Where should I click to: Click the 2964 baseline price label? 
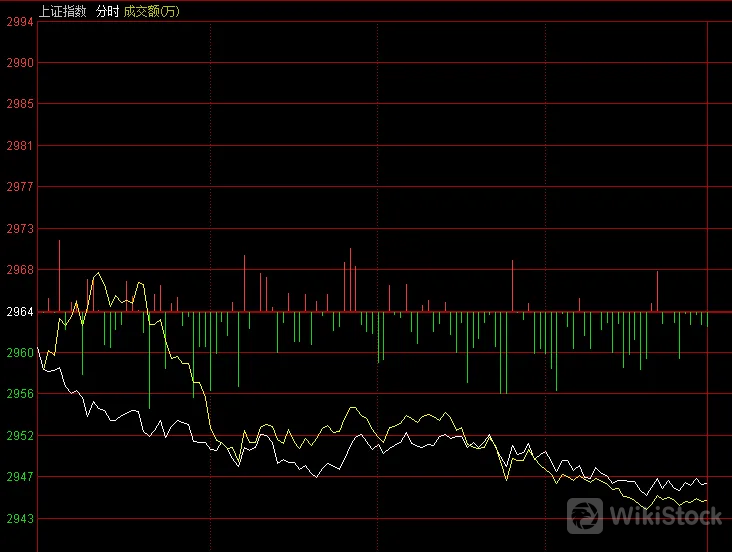(x=18, y=312)
